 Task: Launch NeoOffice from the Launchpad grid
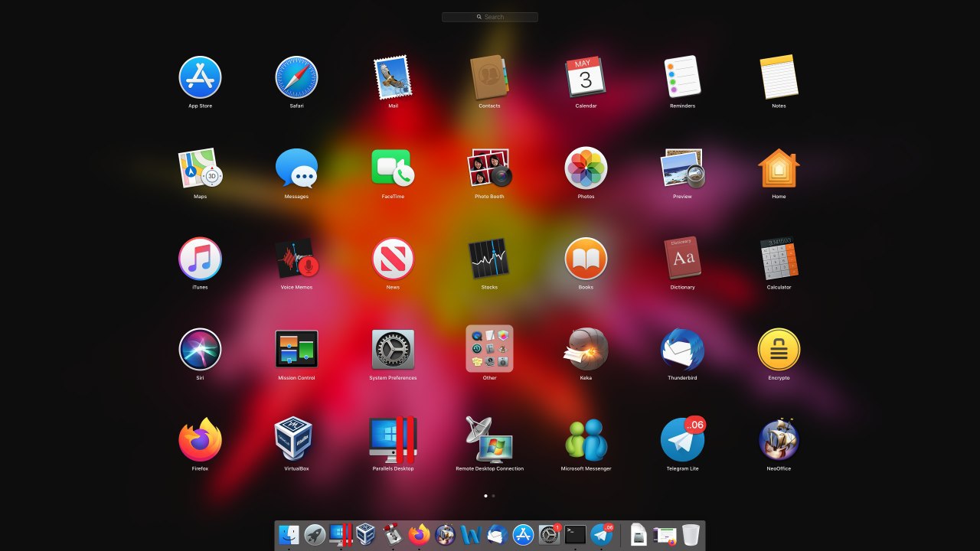click(x=779, y=439)
